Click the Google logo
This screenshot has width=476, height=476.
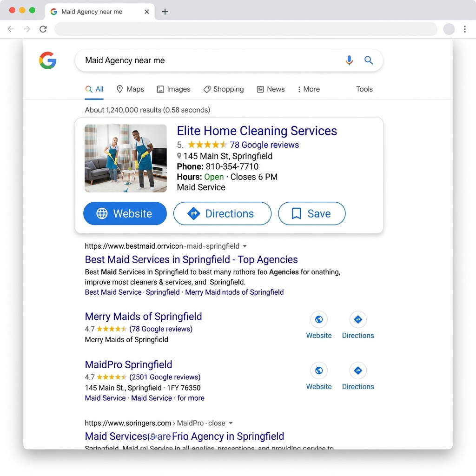[x=48, y=60]
